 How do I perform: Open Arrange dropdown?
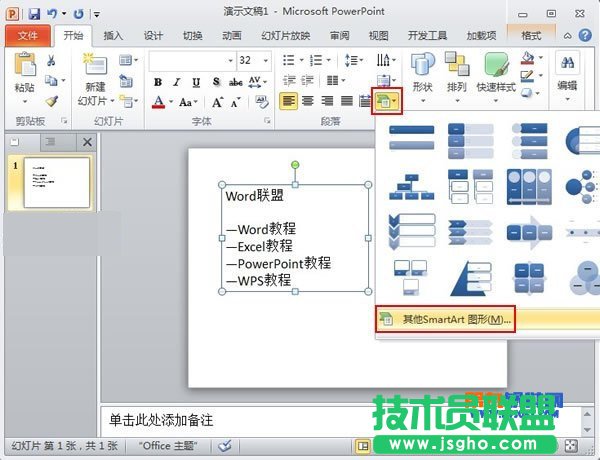pyautogui.click(x=457, y=77)
